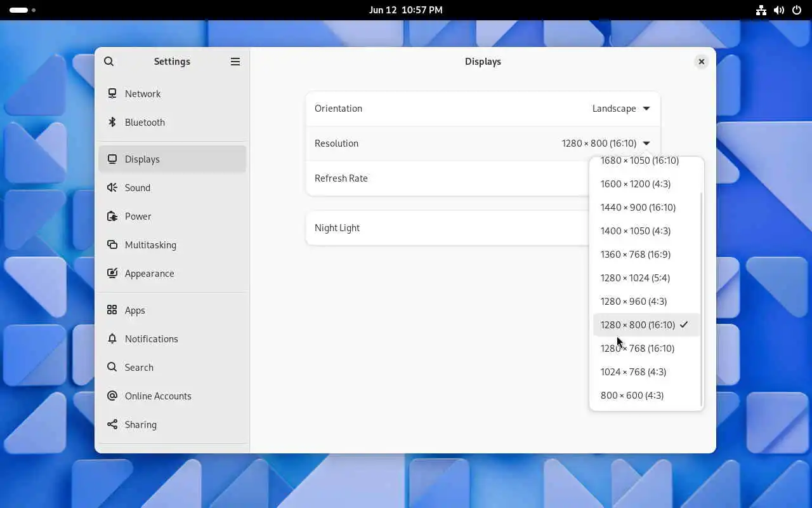Screen dimensions: 812x508
Task: Select 1280 × 768 (16:10) resolution
Action: coord(646,349)
